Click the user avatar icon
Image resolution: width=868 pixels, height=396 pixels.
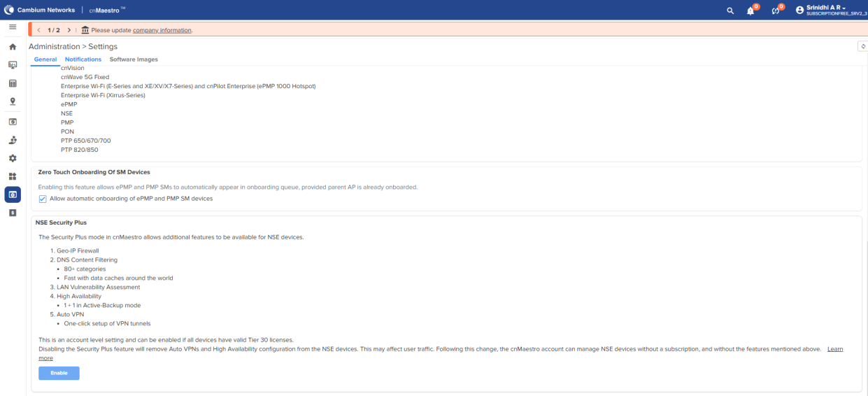pyautogui.click(x=800, y=10)
